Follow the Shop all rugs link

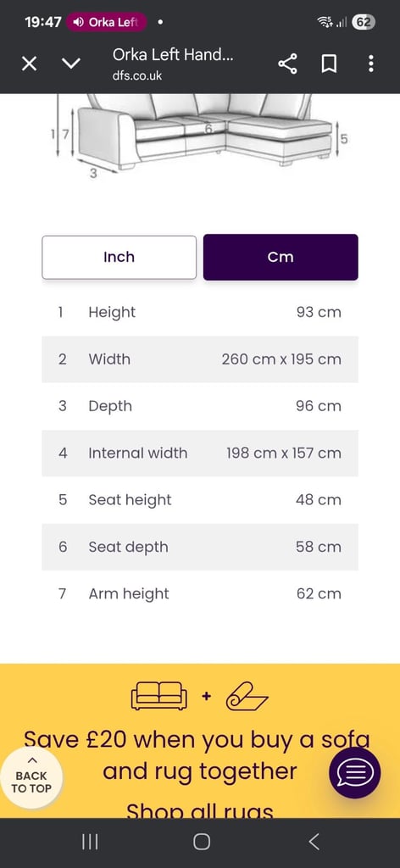200,811
